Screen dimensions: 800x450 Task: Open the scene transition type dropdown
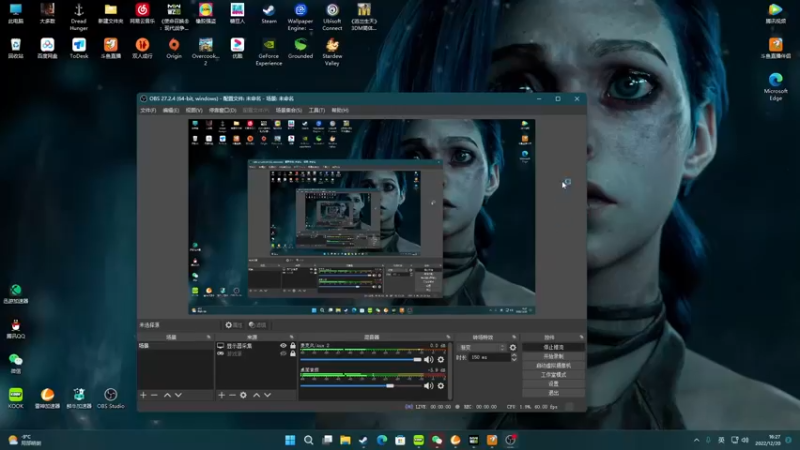coord(482,347)
